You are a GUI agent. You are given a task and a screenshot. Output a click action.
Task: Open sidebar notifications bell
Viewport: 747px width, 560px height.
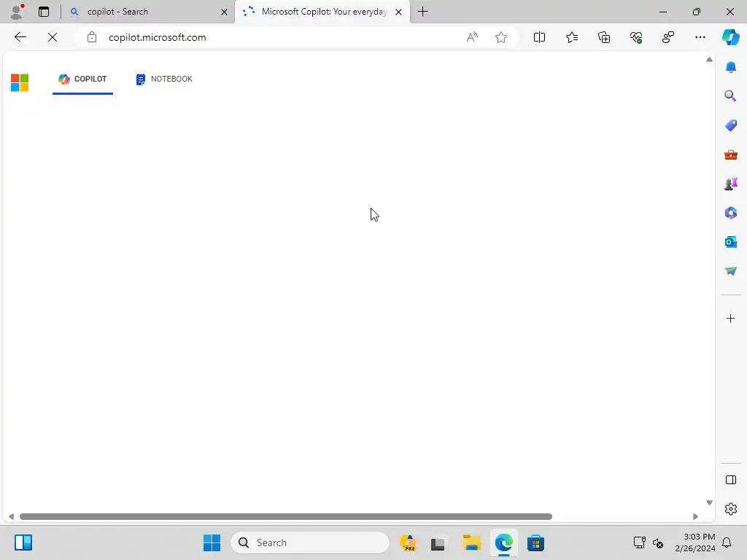tap(730, 66)
